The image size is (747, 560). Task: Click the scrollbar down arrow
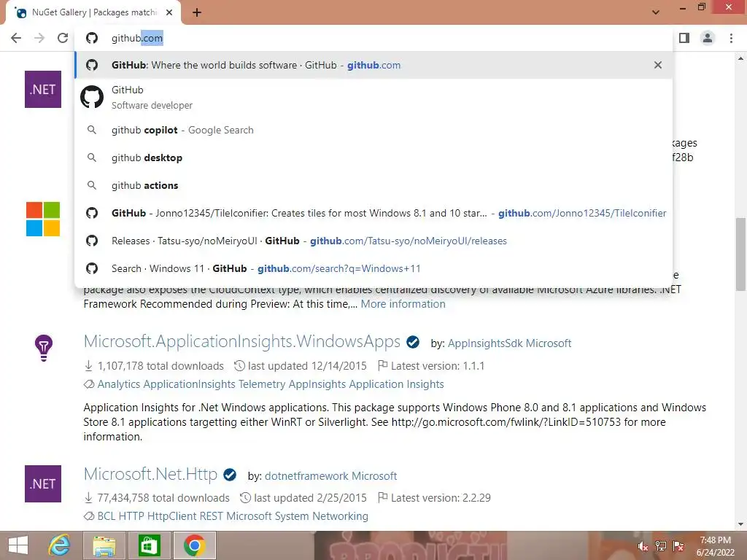740,525
